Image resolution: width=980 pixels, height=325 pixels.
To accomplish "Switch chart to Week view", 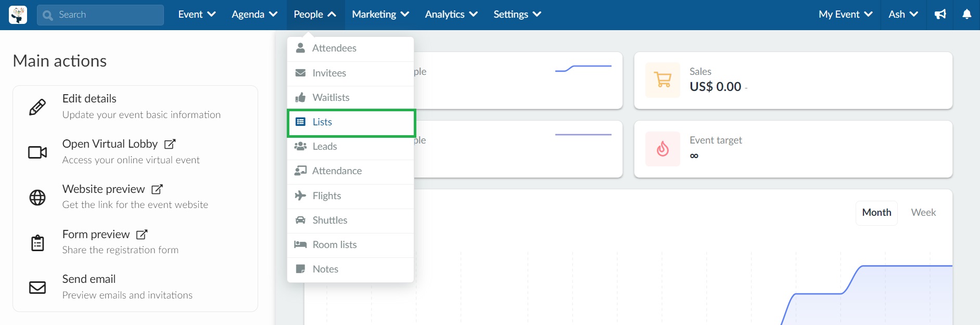I will tap(923, 213).
